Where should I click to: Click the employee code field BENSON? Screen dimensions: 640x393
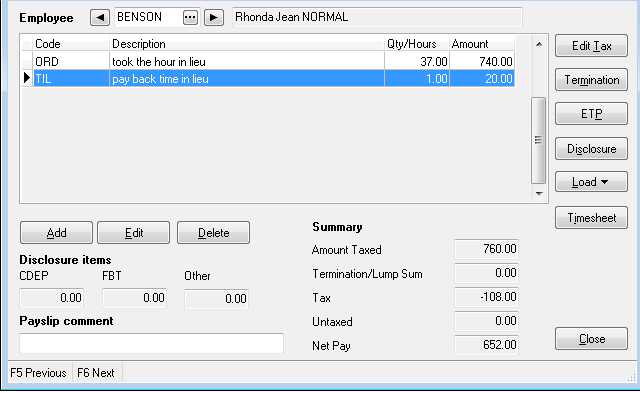coord(148,18)
